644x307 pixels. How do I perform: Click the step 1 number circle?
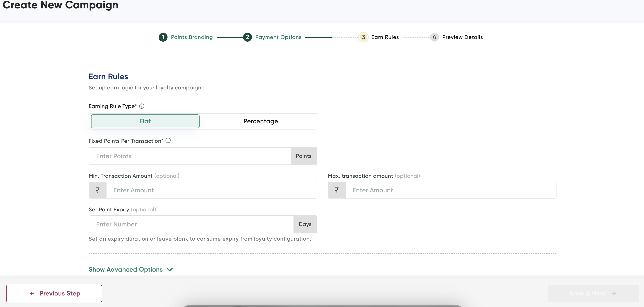(x=163, y=37)
